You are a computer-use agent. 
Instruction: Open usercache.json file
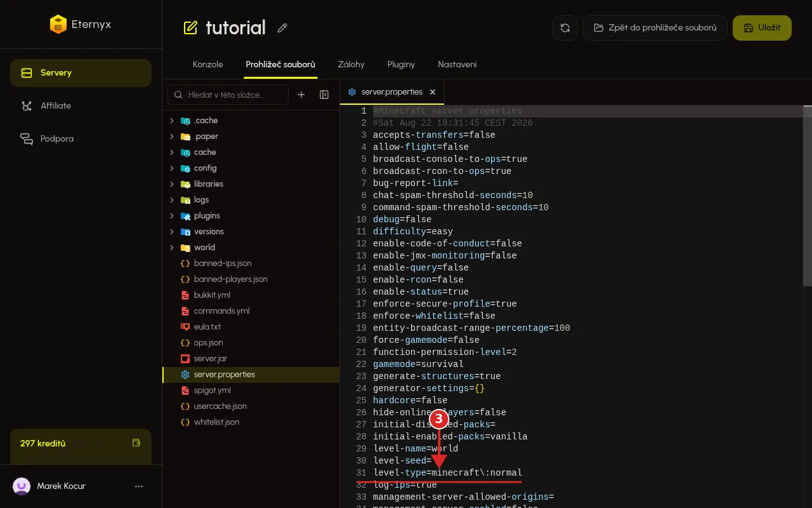tap(251, 406)
